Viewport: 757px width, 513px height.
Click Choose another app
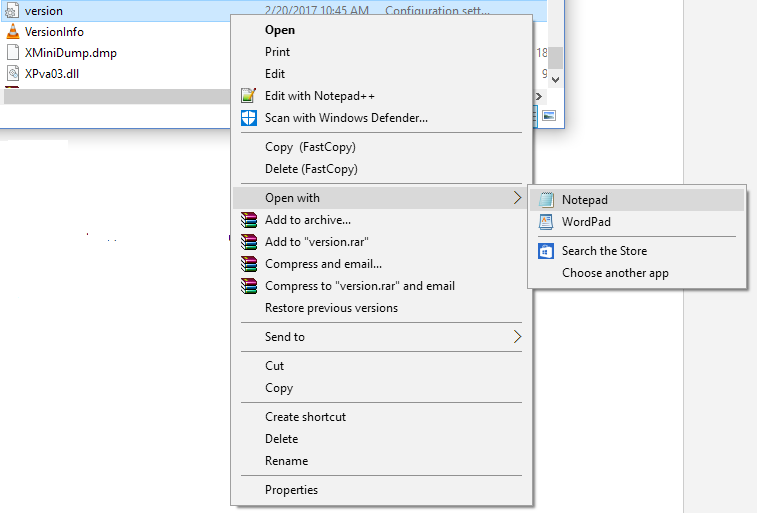click(615, 273)
